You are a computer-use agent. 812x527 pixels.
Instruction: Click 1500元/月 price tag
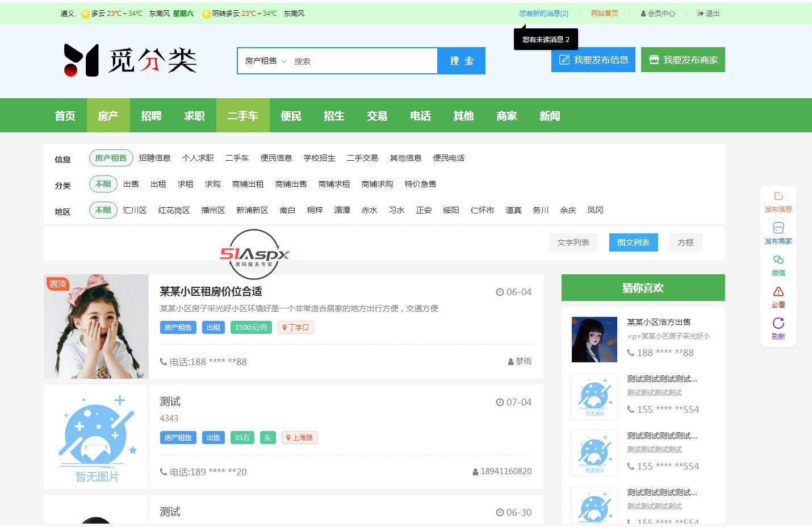(x=251, y=328)
